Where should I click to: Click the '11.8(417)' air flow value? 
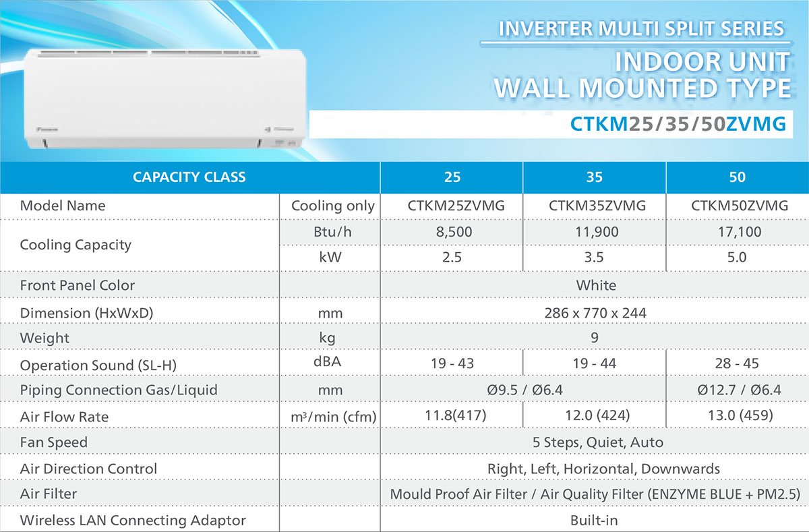coord(456,415)
